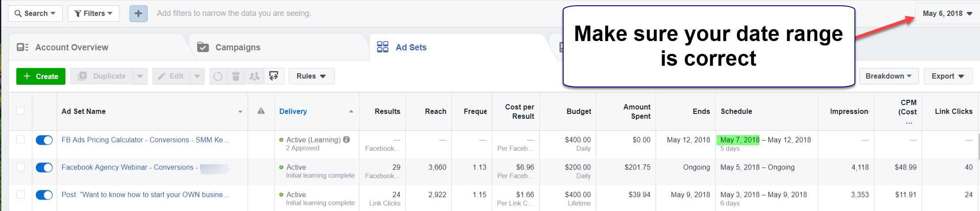Click the export-import chat icon in toolbar
The width and height of the screenshot is (980, 211).
[x=274, y=76]
